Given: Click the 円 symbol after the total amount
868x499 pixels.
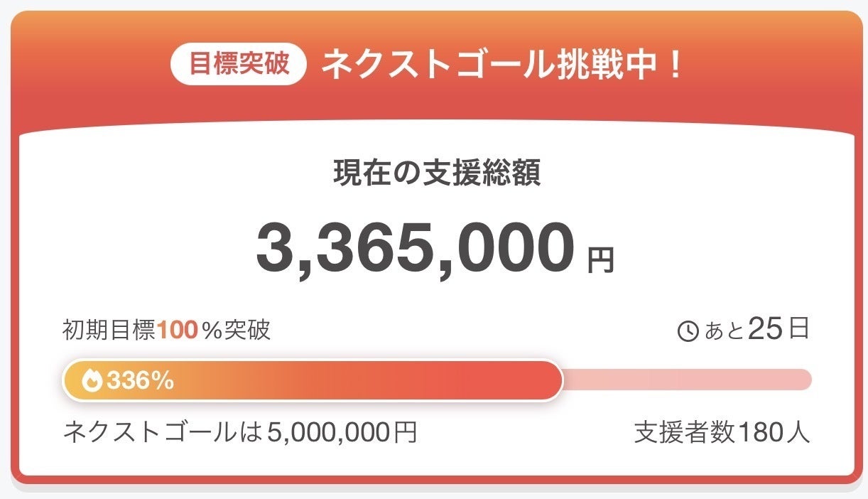Looking at the screenshot, I should (600, 262).
